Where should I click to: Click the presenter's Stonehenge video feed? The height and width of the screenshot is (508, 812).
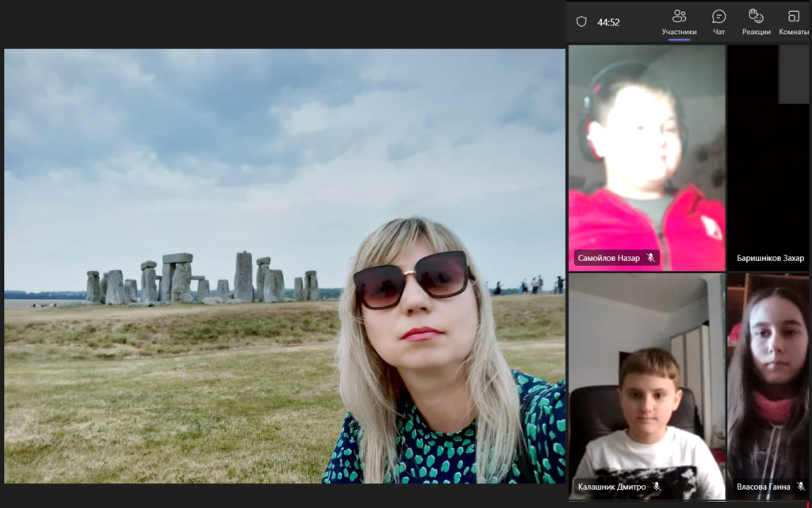click(x=285, y=270)
